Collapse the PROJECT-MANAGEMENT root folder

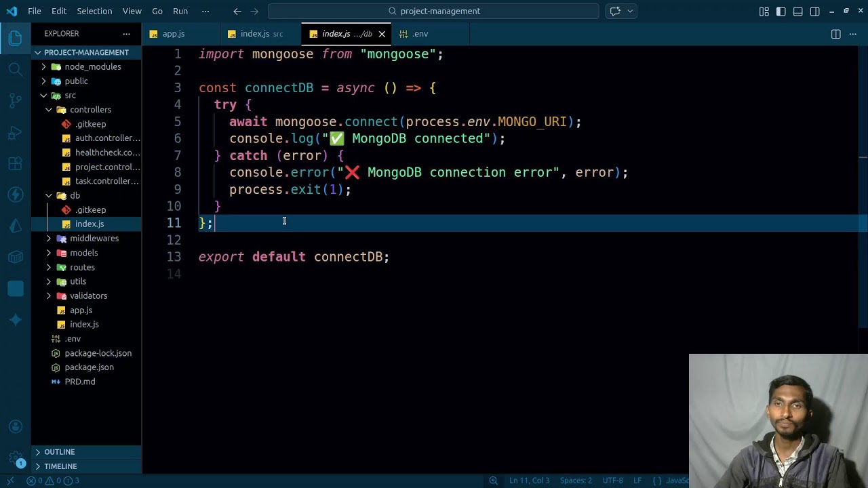click(x=86, y=52)
